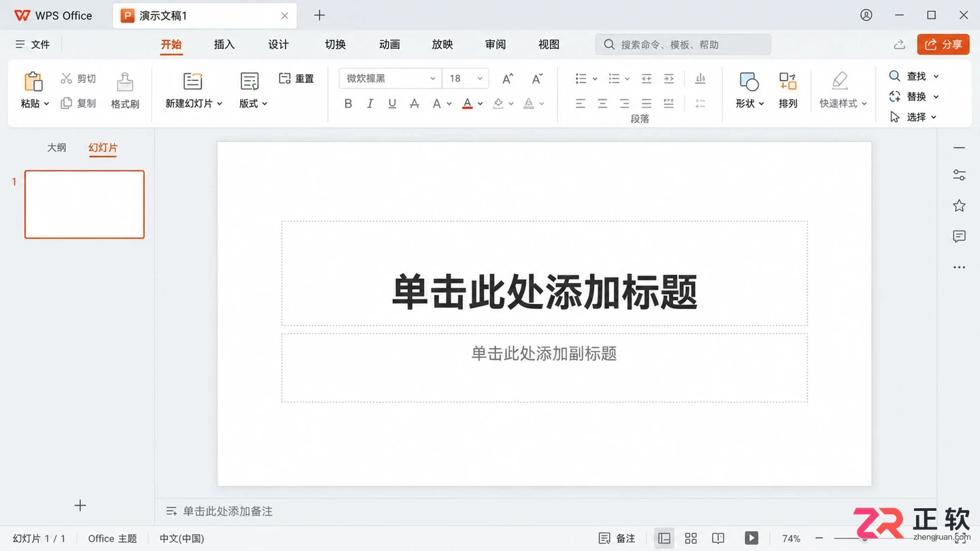Go to the 动画 animation tab
The image size is (980, 551).
[389, 44]
